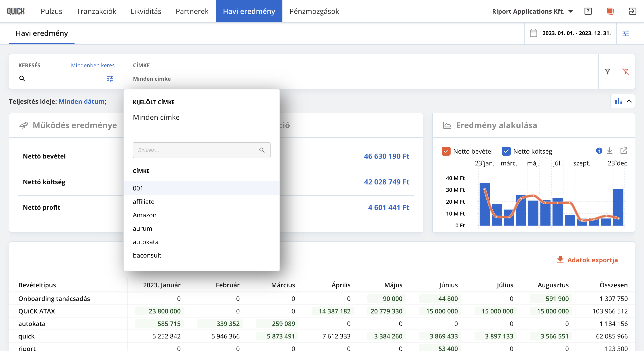This screenshot has width=644, height=351.
Task: Open date range settings sliders icon
Action: click(625, 33)
